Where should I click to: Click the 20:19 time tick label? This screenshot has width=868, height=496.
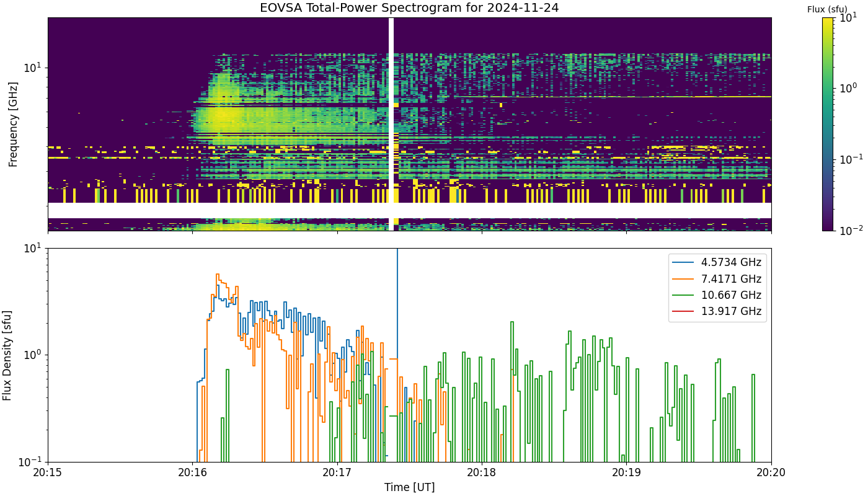click(x=627, y=472)
